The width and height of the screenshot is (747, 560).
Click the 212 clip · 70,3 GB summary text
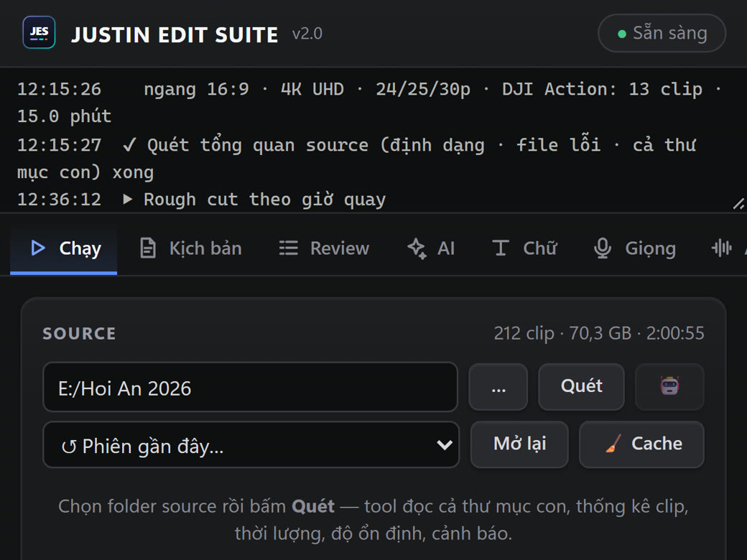tap(599, 333)
